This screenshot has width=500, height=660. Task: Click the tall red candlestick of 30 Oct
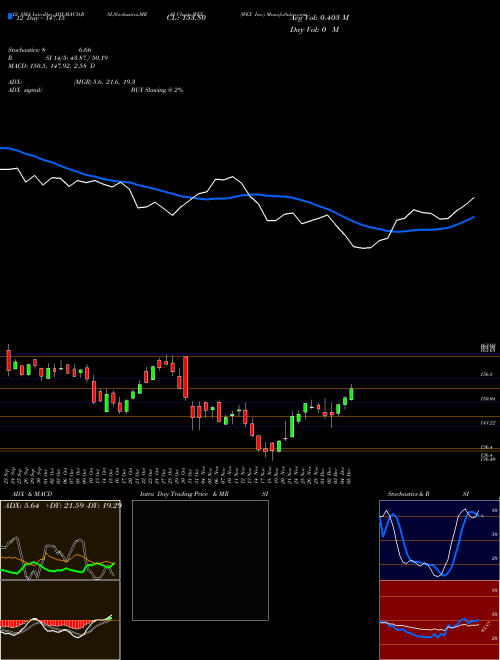click(x=185, y=377)
